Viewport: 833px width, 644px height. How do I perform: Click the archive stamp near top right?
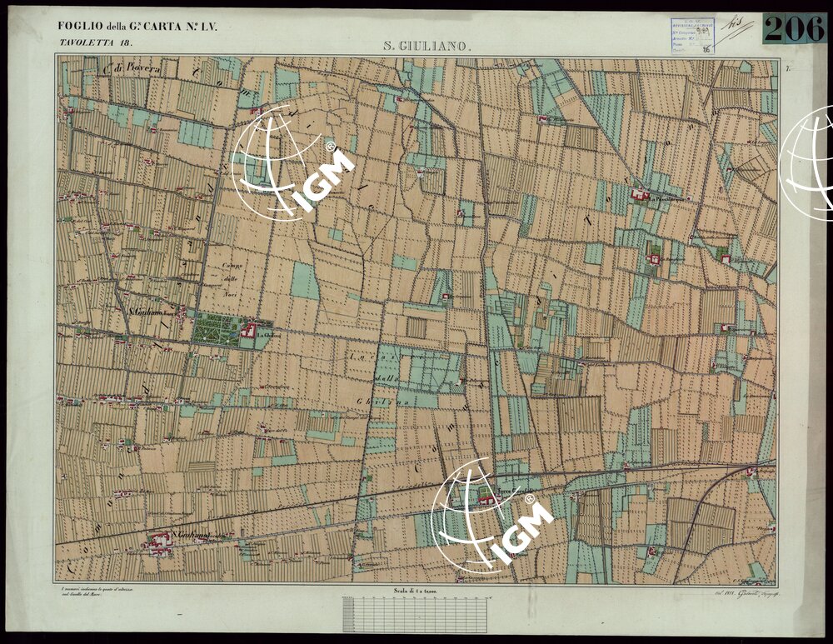689,37
